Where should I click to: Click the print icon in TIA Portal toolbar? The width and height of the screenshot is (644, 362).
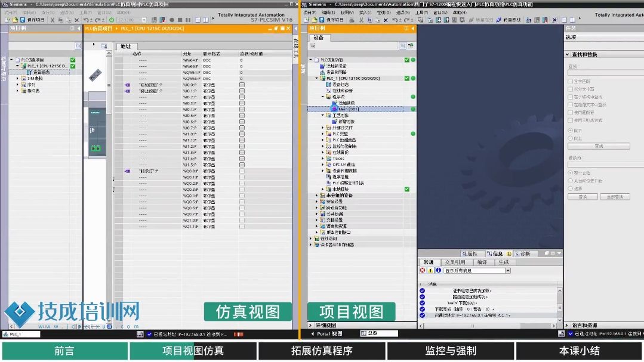[352, 20]
